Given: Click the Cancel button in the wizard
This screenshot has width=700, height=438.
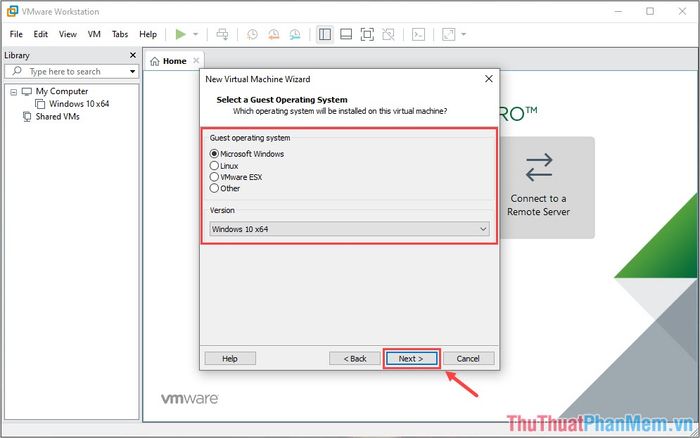Looking at the screenshot, I should pos(468,359).
